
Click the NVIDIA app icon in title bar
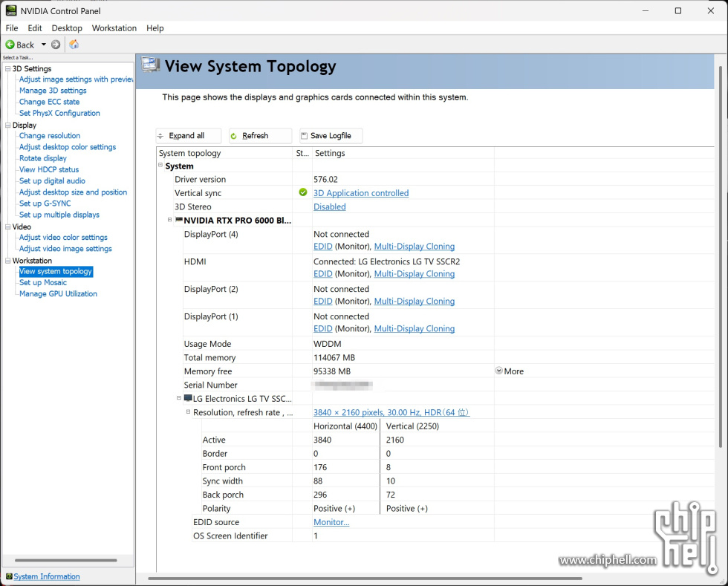[10, 10]
